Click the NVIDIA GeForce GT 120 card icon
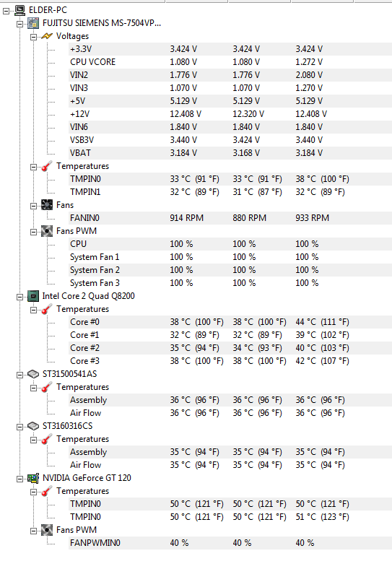 [x=33, y=478]
